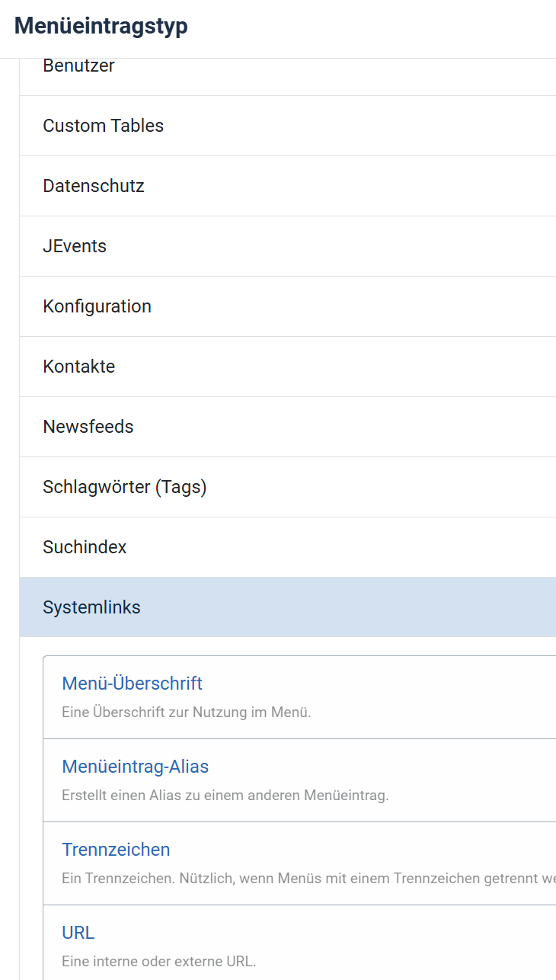Open the Suchindex accordion group
Viewport: 556px width, 980px height.
(85, 547)
